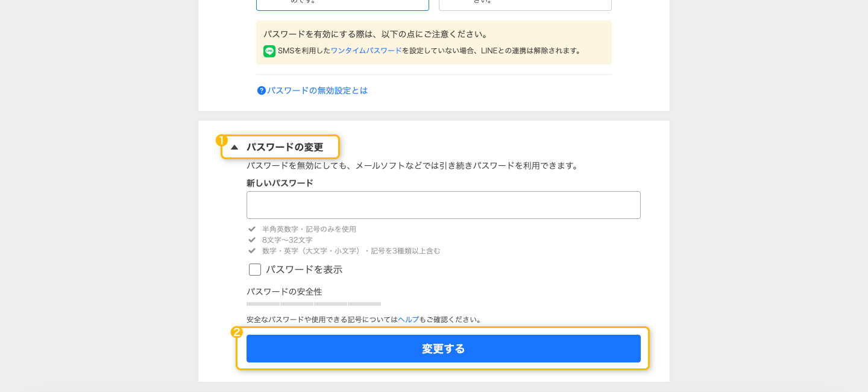Viewport: 868px width, 392px height.
Task: Toggle the パスワードの変更 section header
Action: pyautogui.click(x=280, y=147)
